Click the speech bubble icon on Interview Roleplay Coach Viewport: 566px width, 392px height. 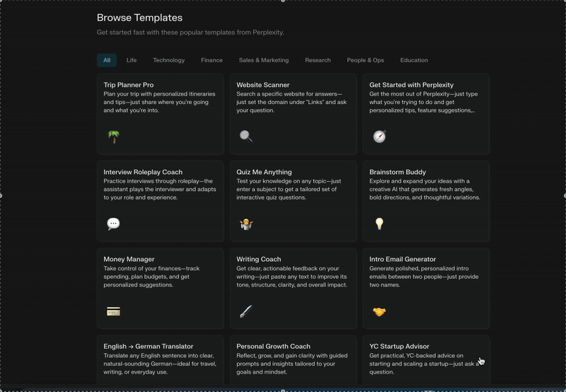pyautogui.click(x=113, y=224)
